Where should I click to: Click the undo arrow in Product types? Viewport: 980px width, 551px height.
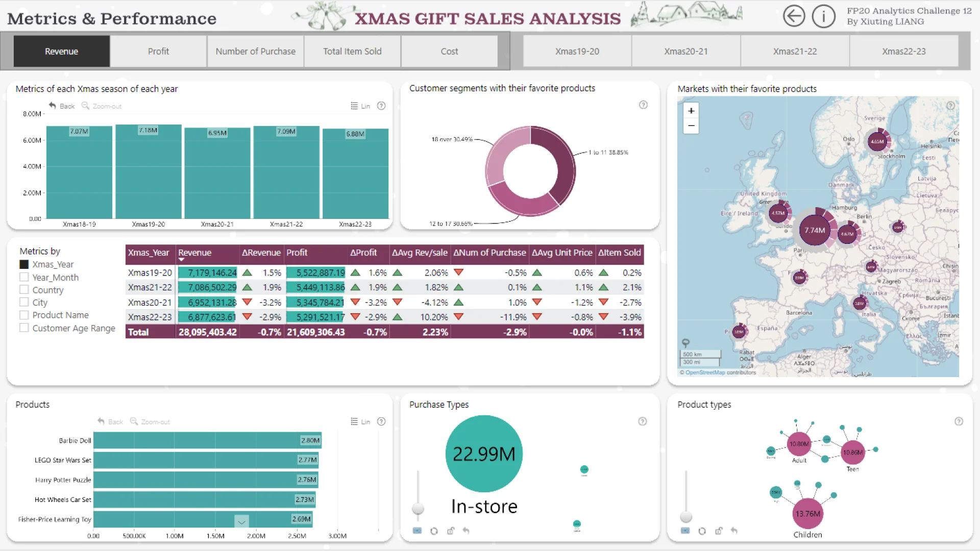pyautogui.click(x=734, y=531)
